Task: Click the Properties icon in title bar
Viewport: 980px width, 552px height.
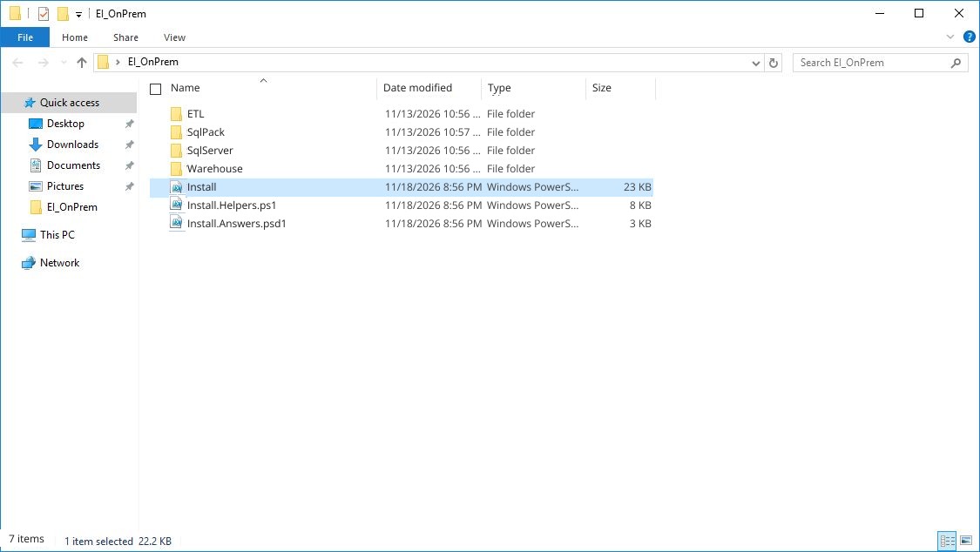Action: (x=43, y=14)
